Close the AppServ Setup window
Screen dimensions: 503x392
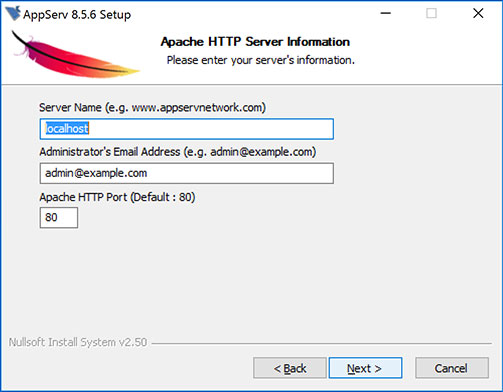click(478, 13)
